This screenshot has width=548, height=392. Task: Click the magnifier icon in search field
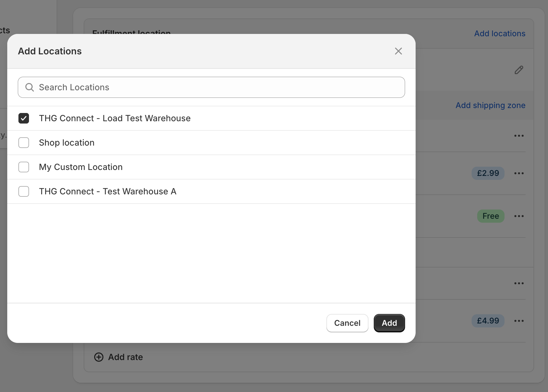(x=30, y=87)
